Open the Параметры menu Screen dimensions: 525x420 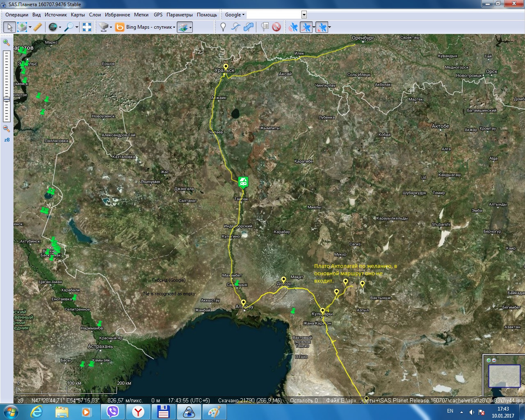180,15
